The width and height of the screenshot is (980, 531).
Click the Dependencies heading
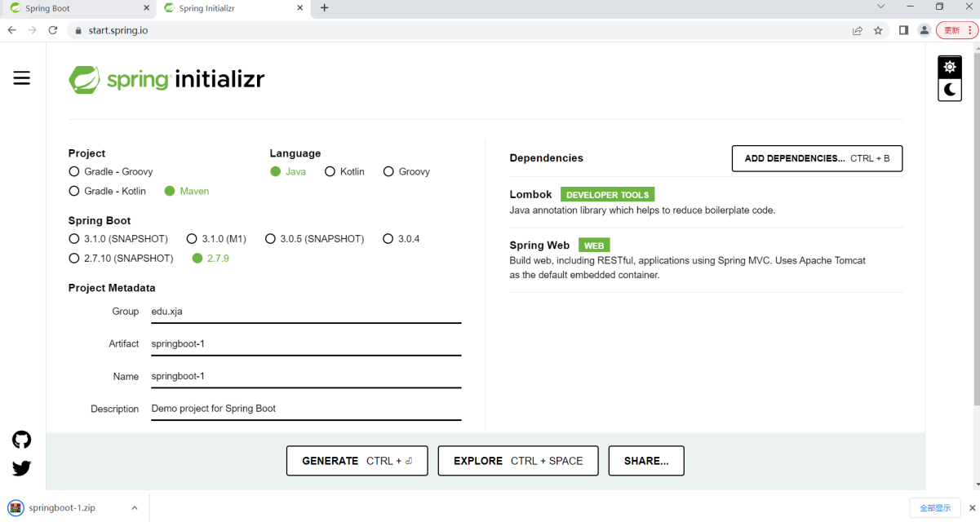pos(546,158)
